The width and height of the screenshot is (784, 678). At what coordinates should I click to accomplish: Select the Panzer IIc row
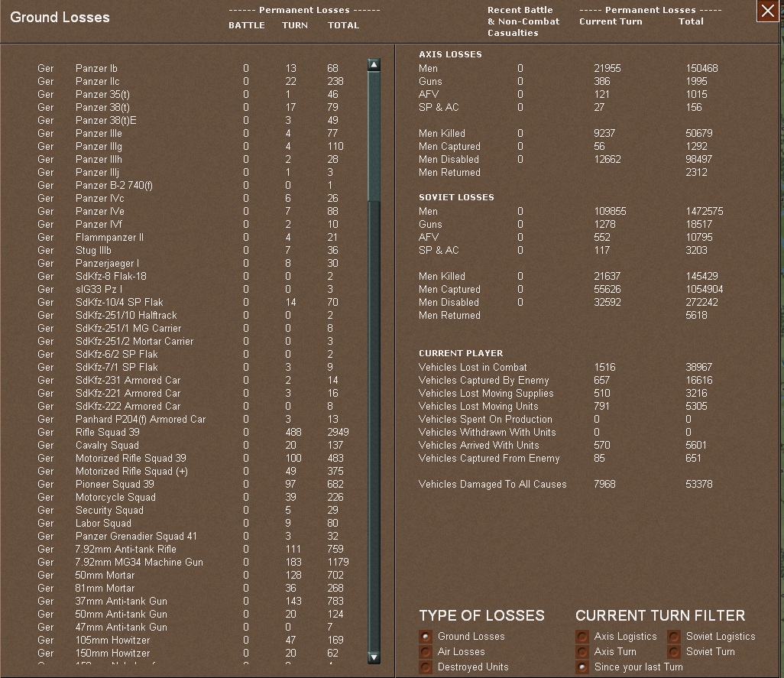click(193, 82)
